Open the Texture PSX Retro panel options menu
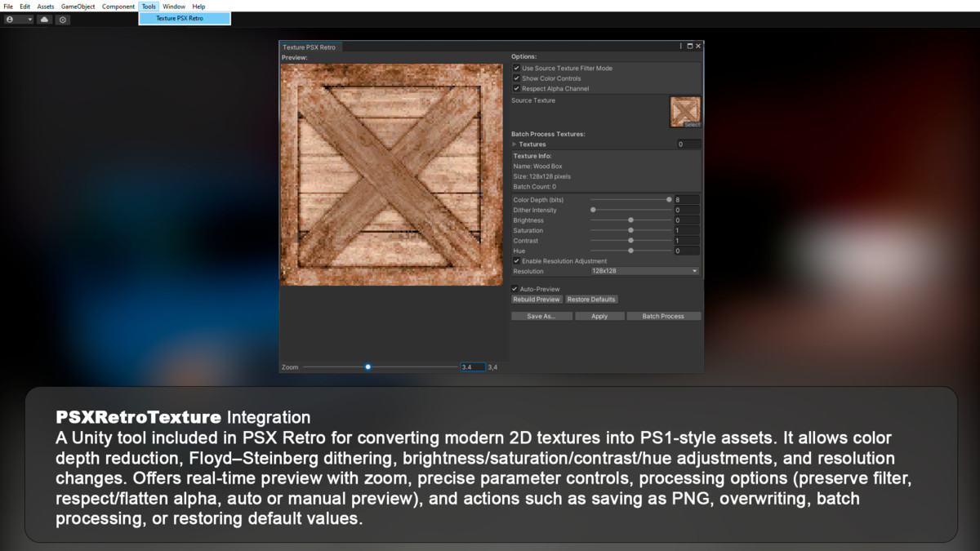 click(680, 46)
